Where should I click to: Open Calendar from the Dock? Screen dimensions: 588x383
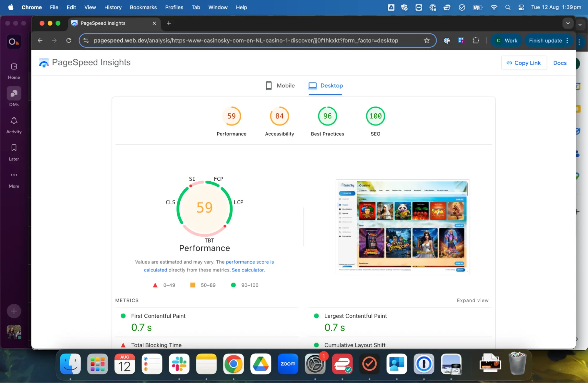tap(125, 364)
